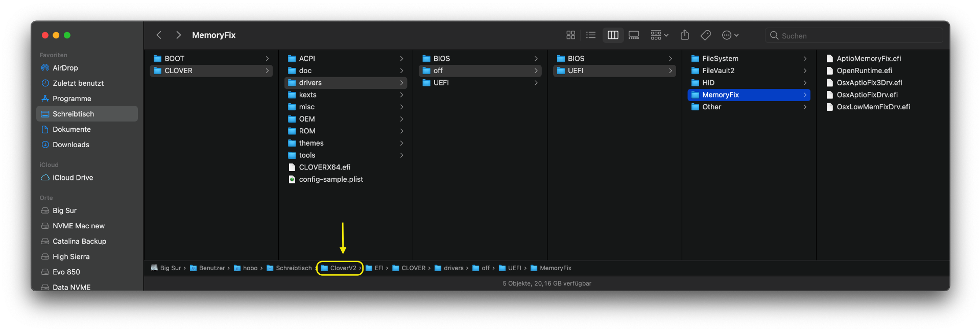Select gallery view in toolbar
This screenshot has height=331, width=980.
(x=634, y=35)
